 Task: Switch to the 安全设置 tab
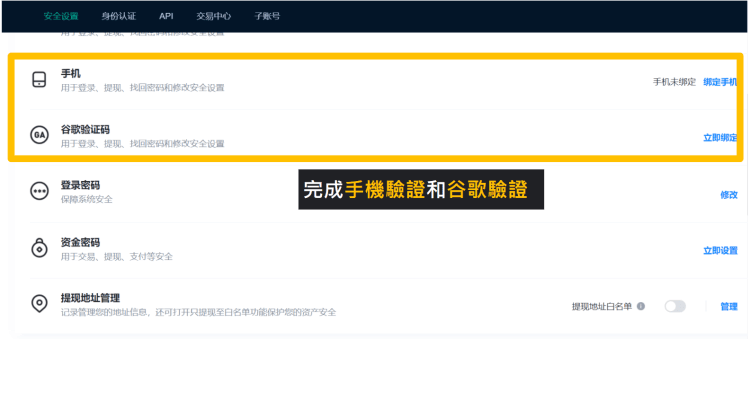click(x=61, y=17)
